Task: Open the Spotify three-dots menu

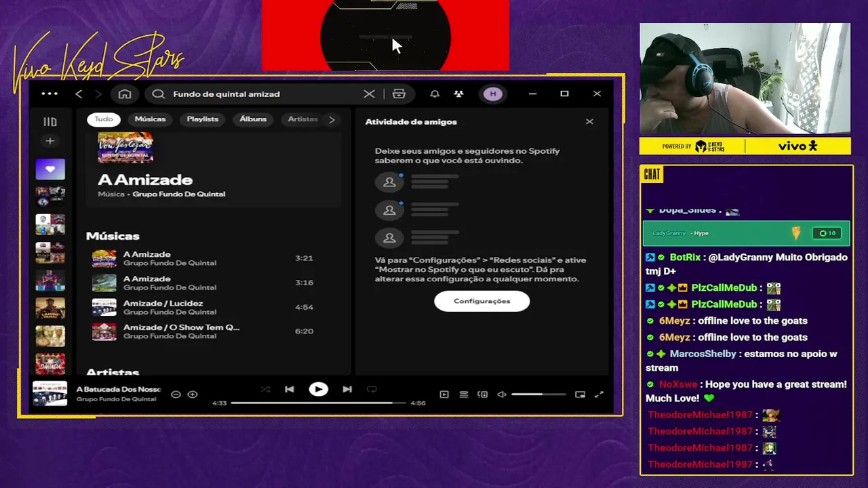Action: click(50, 94)
